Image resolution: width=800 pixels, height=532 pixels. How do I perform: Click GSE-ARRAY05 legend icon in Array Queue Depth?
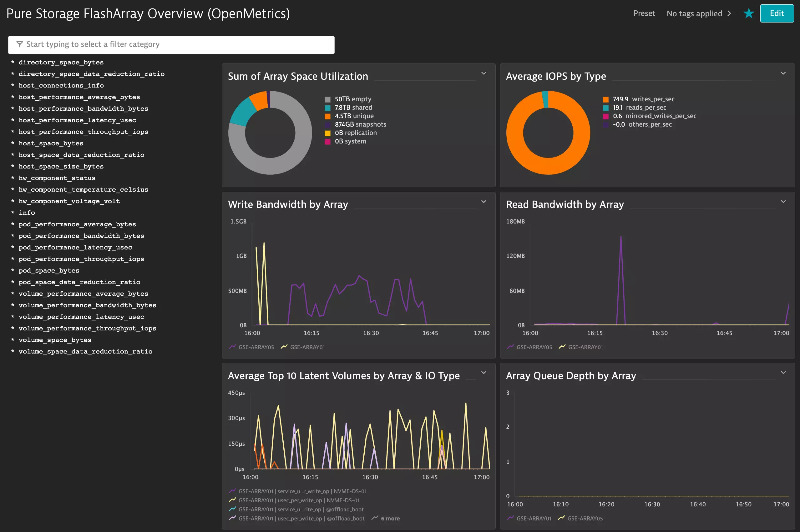562,518
